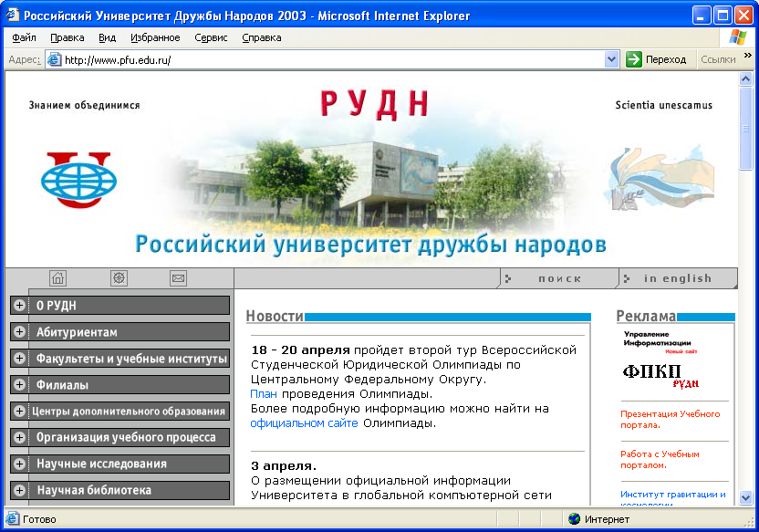Expand the О РУДН section with the plus icon

pyautogui.click(x=19, y=306)
